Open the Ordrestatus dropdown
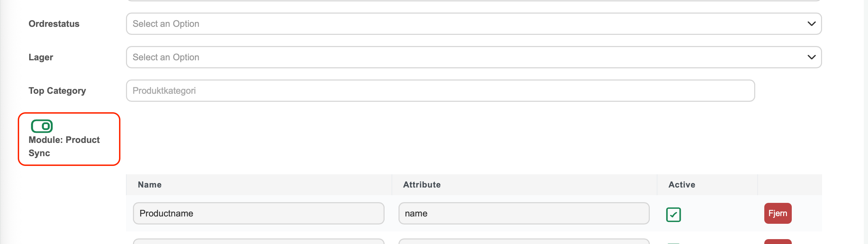868x244 pixels. pyautogui.click(x=474, y=24)
